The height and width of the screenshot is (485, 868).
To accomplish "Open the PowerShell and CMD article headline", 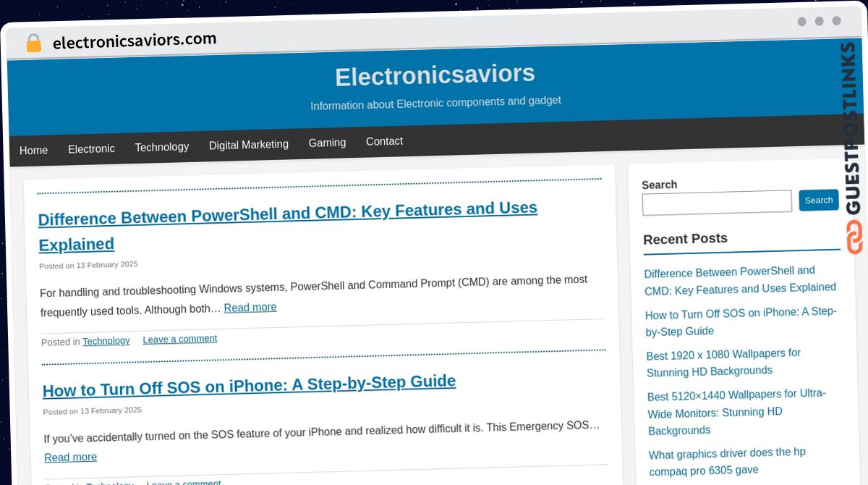I will coord(287,225).
